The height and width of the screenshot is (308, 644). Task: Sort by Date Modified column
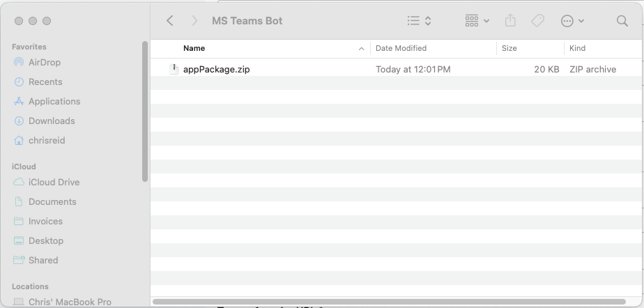point(401,49)
